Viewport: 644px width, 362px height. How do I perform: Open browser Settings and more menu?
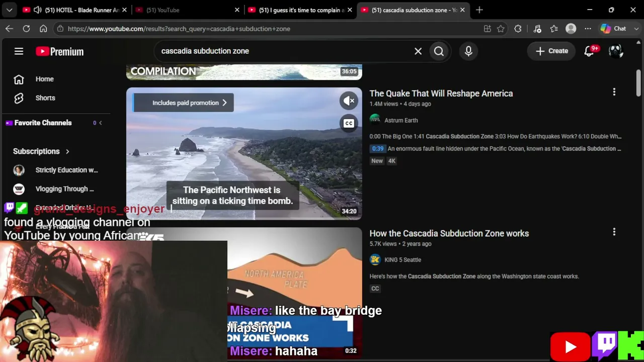(x=588, y=29)
